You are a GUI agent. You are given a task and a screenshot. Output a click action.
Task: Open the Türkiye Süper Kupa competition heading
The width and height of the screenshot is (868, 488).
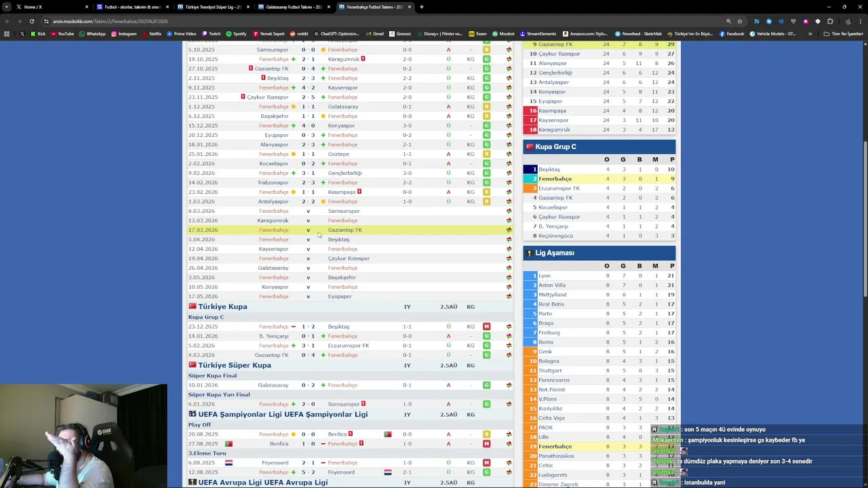[x=234, y=365]
